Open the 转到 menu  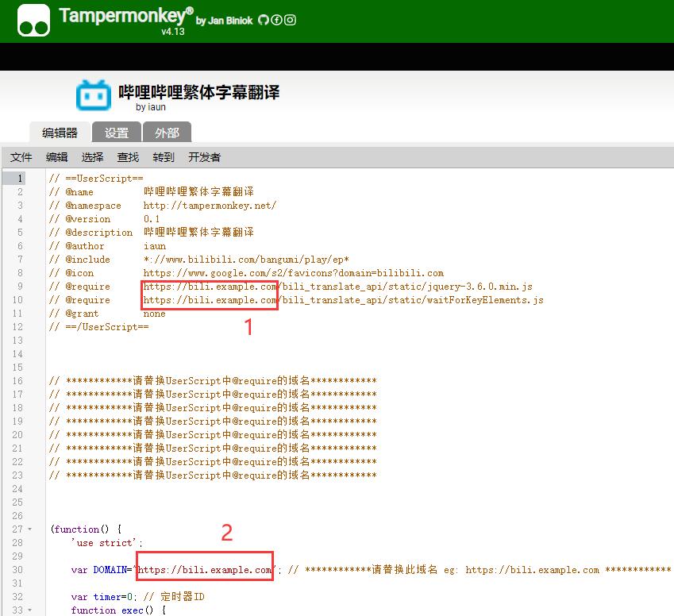pos(164,157)
